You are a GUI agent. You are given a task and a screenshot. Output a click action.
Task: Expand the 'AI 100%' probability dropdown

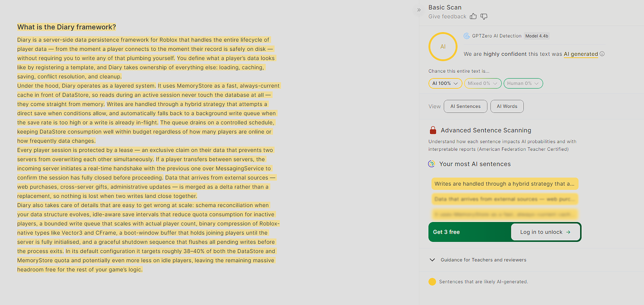[x=445, y=83]
